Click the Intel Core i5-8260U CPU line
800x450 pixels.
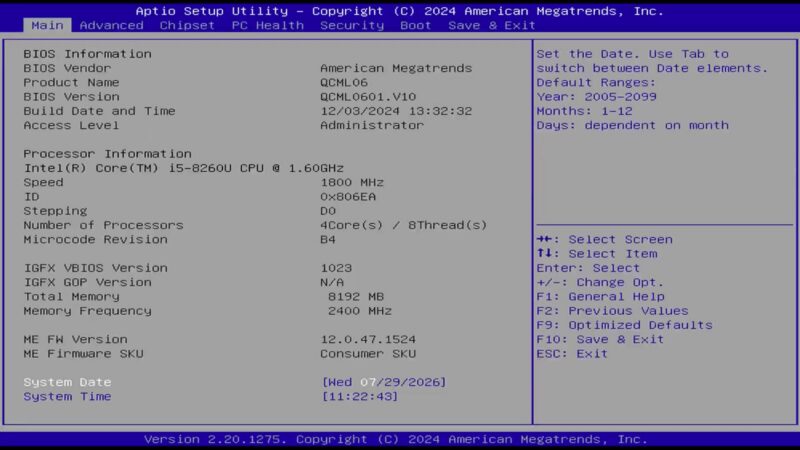[x=184, y=168]
